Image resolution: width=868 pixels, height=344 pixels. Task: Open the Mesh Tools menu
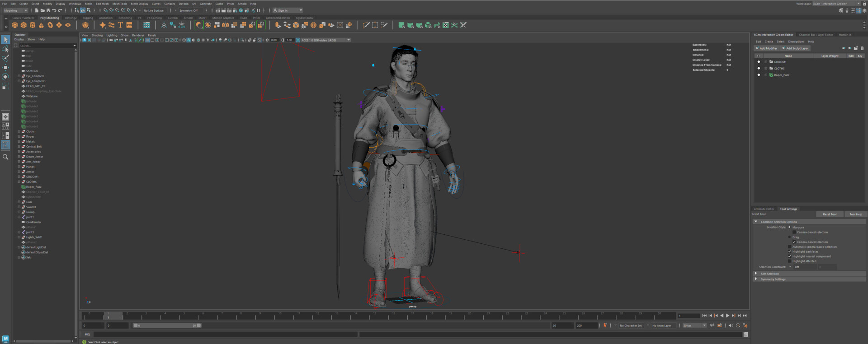click(119, 4)
